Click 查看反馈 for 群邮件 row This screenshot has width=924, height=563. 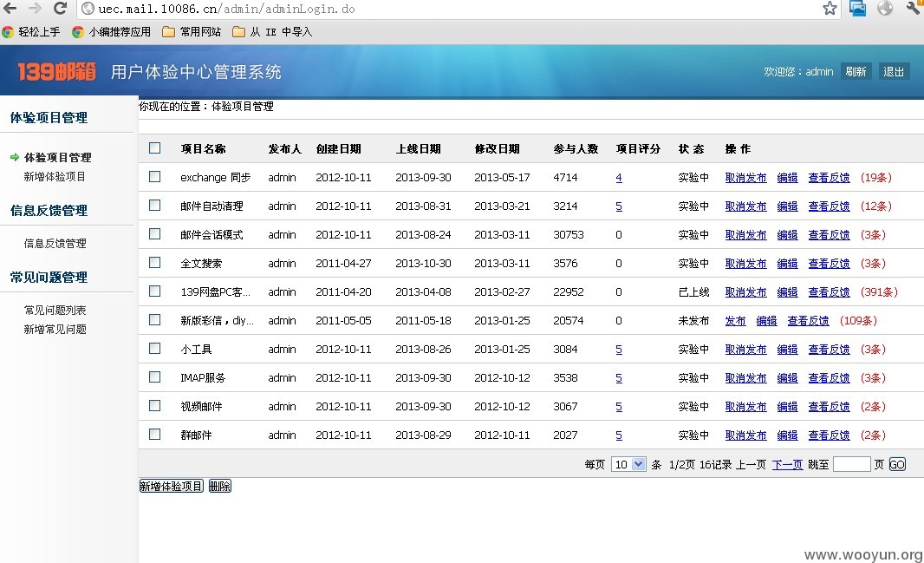click(830, 435)
